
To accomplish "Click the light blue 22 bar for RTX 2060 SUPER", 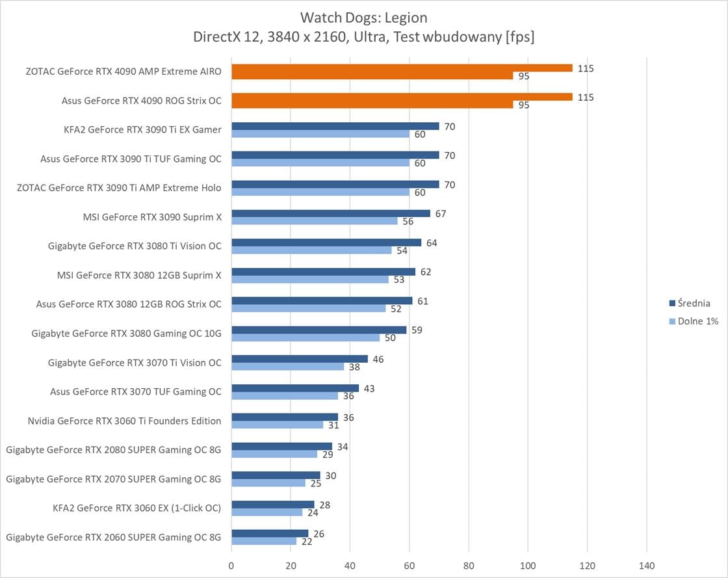I will 264,542.
